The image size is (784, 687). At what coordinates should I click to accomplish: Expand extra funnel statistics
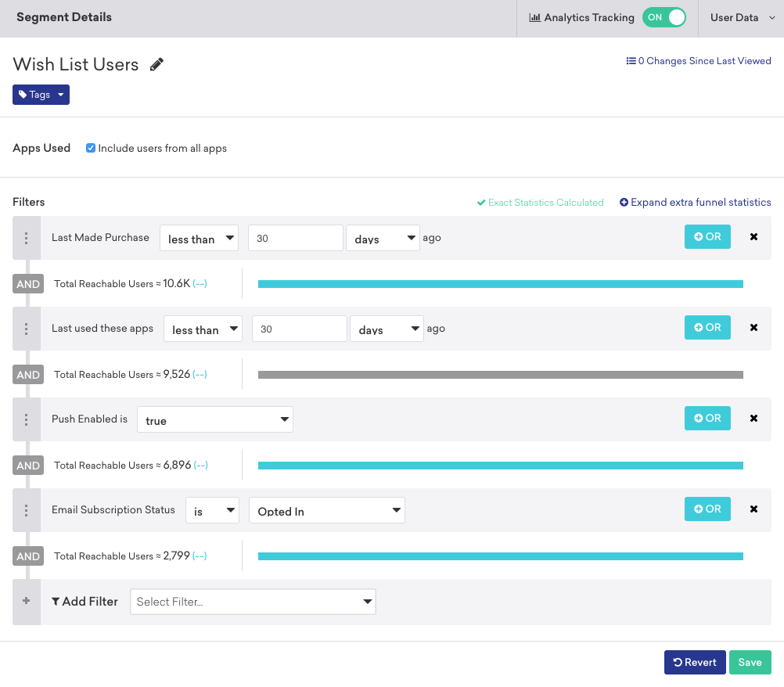tap(695, 203)
